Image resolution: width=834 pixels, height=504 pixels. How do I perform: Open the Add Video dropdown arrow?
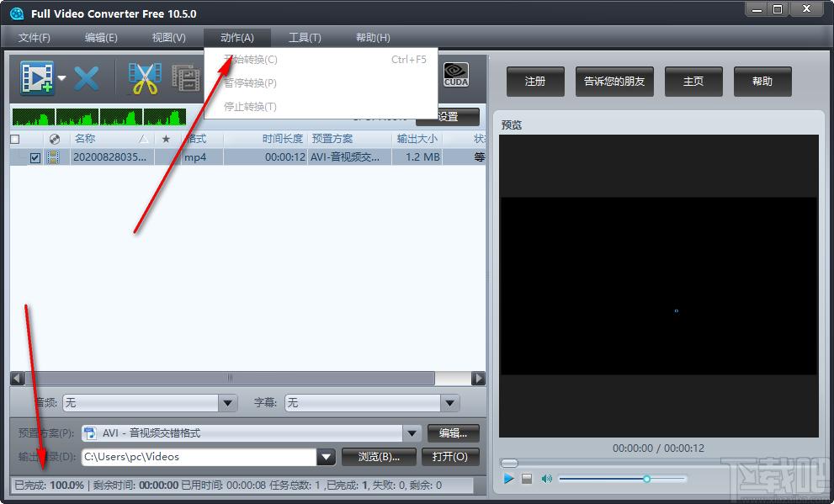[61, 78]
